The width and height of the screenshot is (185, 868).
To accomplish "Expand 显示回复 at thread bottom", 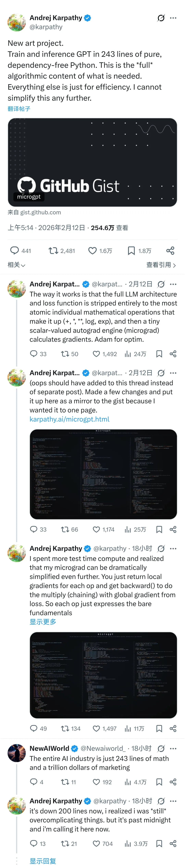I will pos(43,861).
